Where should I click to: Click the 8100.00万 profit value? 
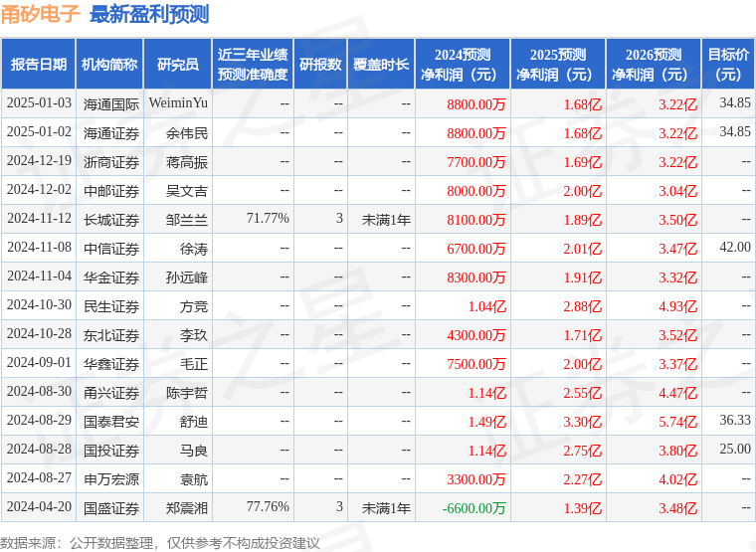pyautogui.click(x=476, y=220)
